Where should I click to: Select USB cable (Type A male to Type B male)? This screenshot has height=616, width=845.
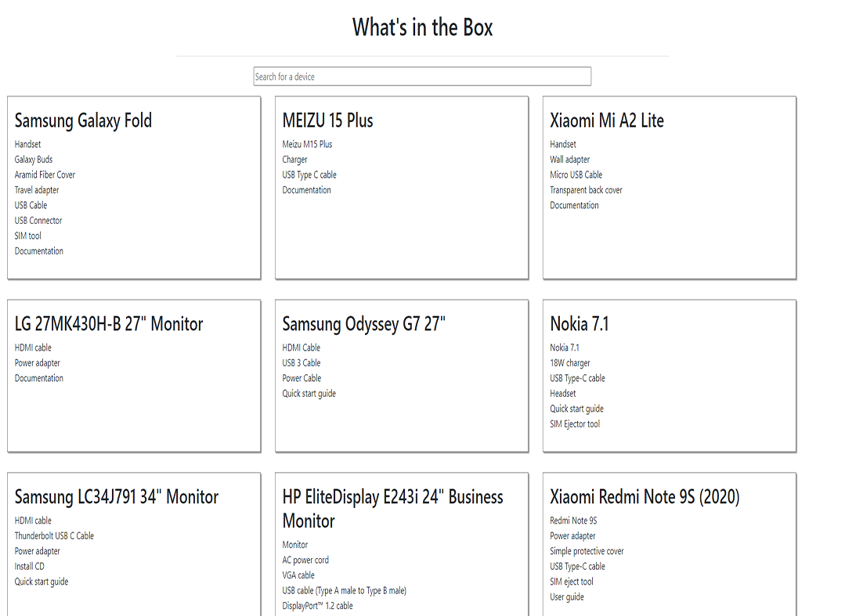pos(345,591)
